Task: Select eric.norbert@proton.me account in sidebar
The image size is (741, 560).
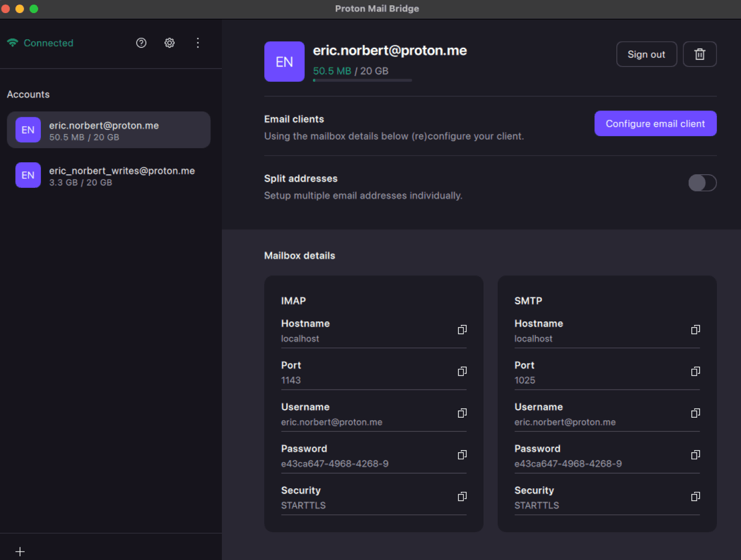Action: click(109, 130)
